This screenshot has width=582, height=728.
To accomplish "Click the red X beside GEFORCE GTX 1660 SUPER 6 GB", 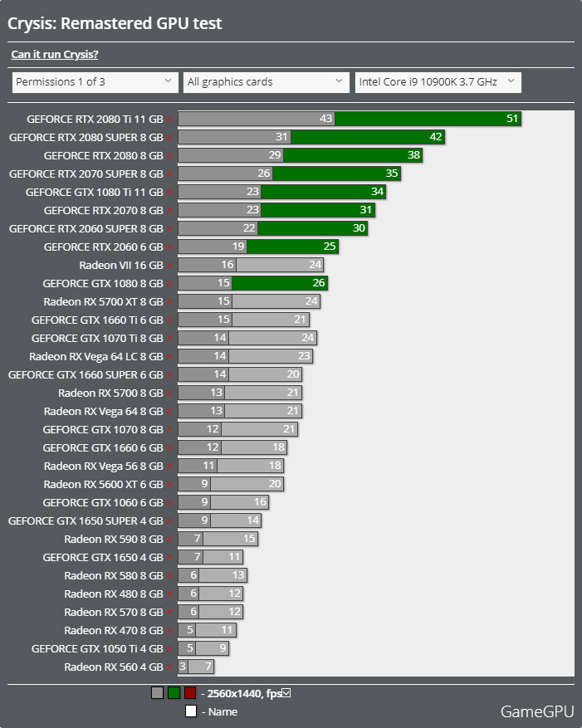I will 169,374.
